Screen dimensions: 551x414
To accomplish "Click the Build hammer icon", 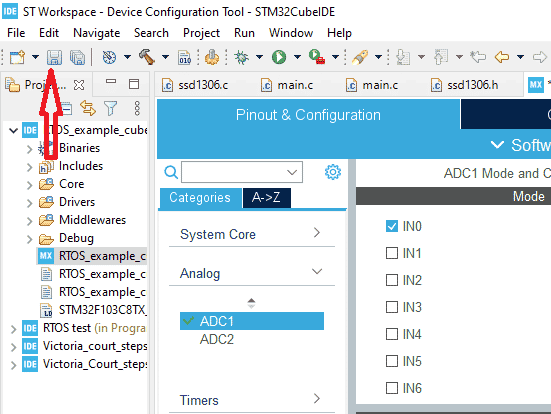I will point(147,57).
